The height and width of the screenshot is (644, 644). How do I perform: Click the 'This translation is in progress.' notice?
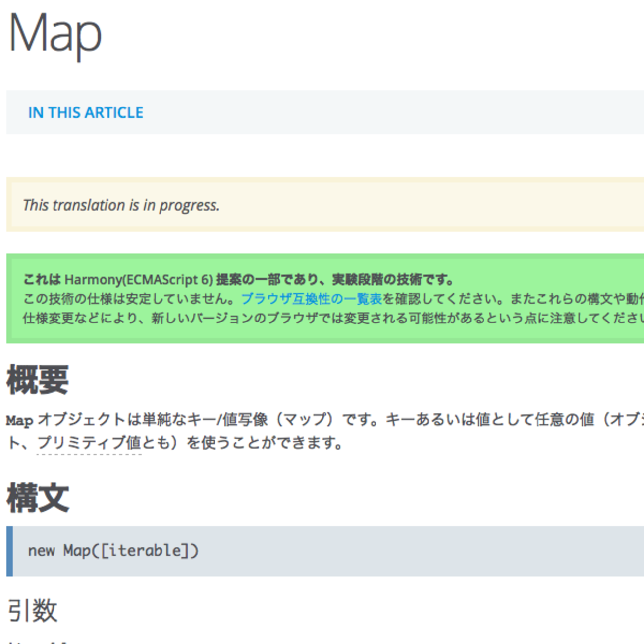[x=325, y=205]
